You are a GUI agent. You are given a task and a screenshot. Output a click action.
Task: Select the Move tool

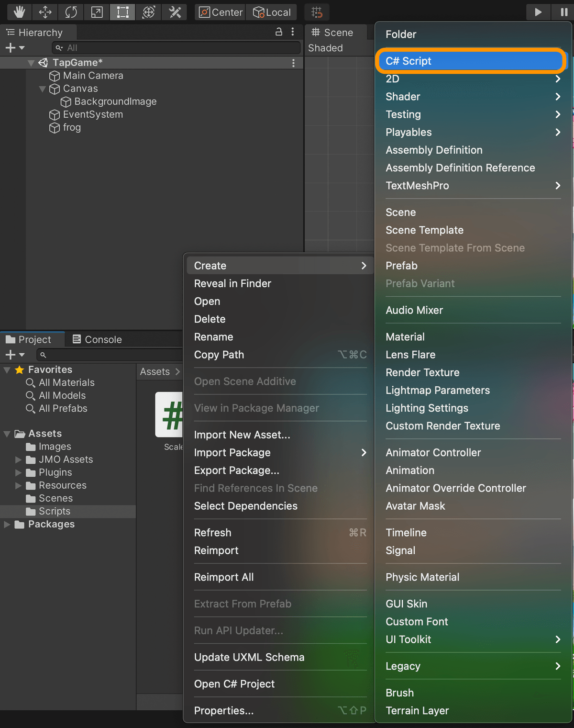click(x=45, y=12)
